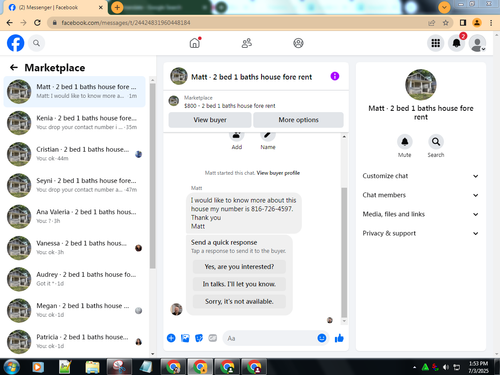Open the Facebook search magnifier
The width and height of the screenshot is (500, 375).
[36, 43]
